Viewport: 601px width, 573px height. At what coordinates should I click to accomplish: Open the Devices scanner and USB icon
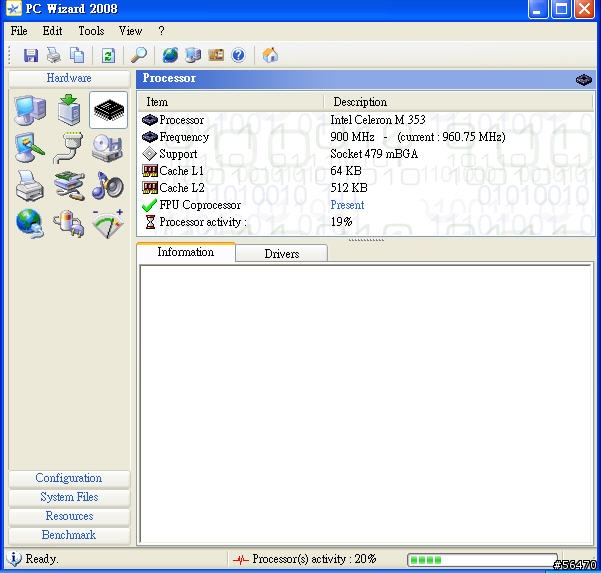coord(69,186)
